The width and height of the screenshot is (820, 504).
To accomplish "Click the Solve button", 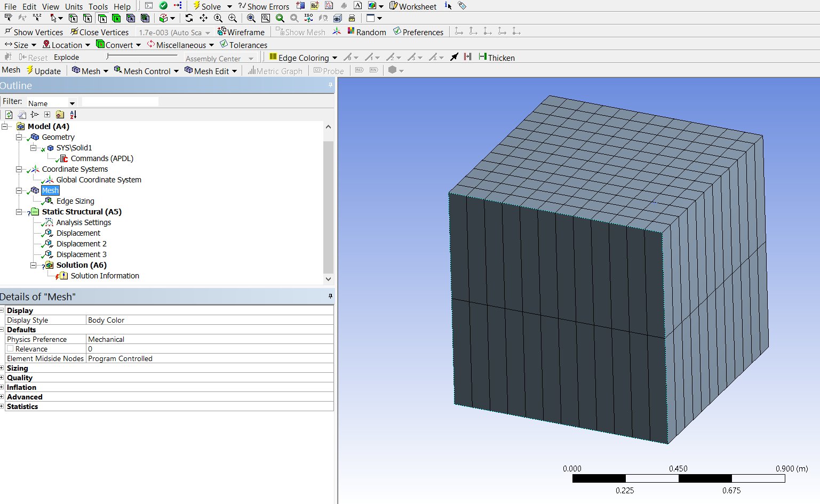I will (x=207, y=6).
